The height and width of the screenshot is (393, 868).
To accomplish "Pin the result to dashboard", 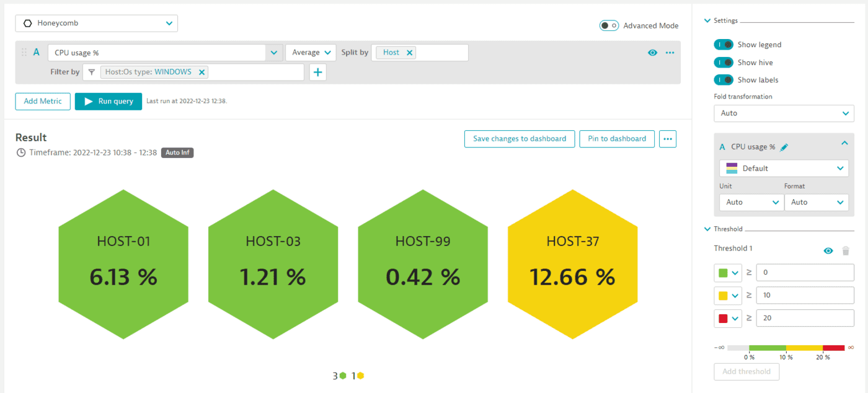I will pos(616,138).
